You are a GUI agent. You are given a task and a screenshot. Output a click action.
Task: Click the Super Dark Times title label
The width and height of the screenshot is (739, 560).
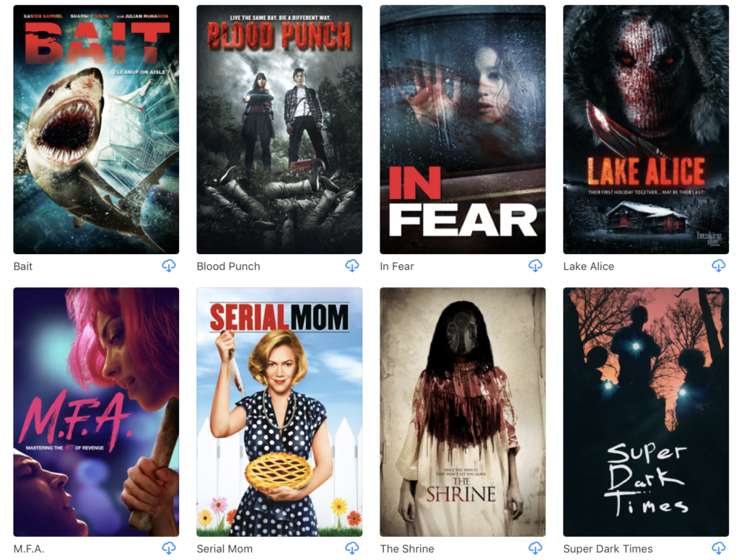click(x=608, y=548)
